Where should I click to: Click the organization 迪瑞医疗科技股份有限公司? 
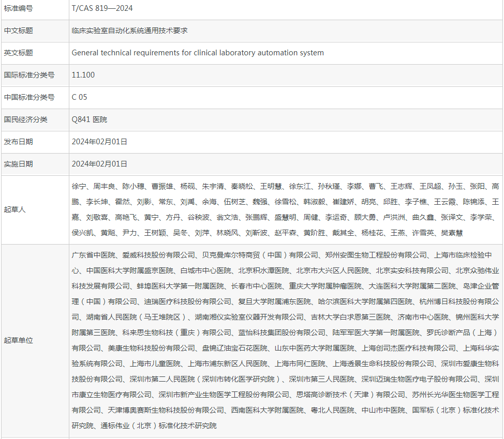pyautogui.click(x=187, y=302)
